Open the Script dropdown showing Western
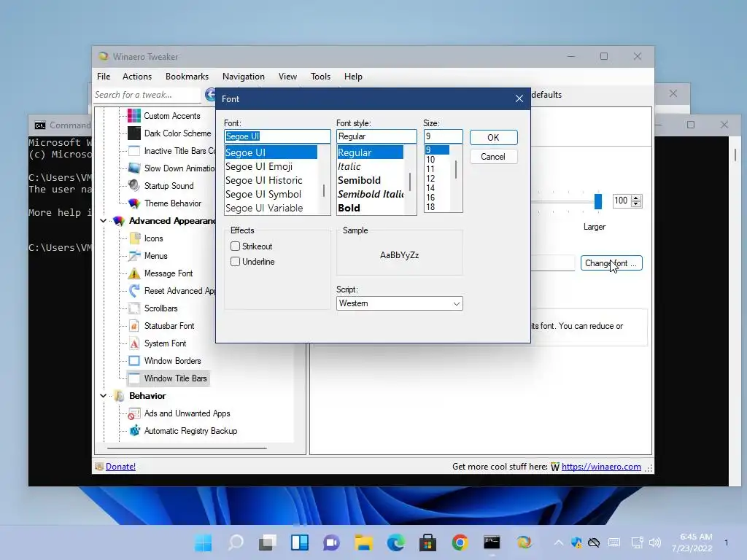This screenshot has height=560, width=747. tap(399, 303)
